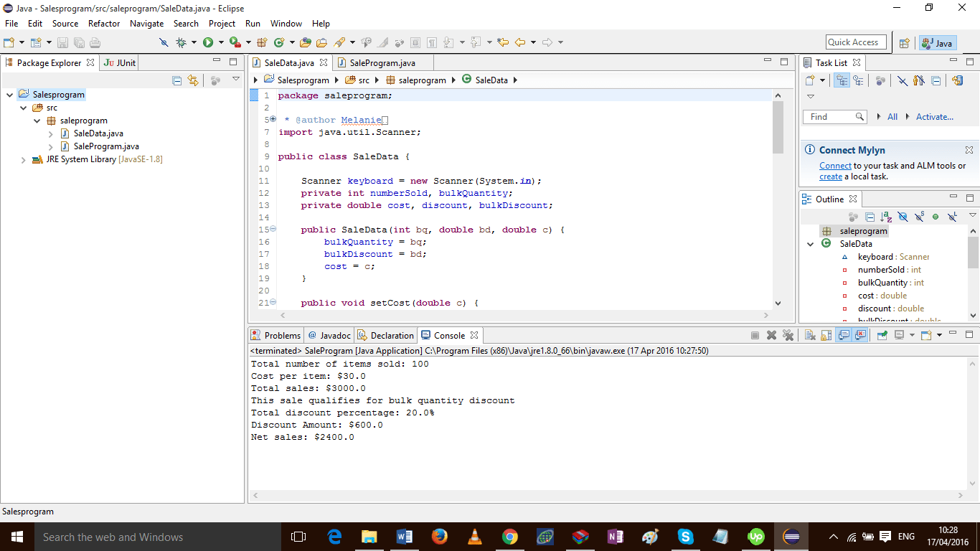
Task: Toggle Show Console on Standard Out change
Action: click(x=844, y=335)
